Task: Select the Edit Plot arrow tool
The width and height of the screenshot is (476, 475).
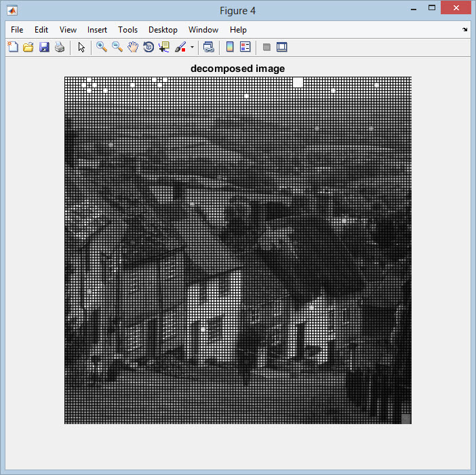Action: coord(81,47)
